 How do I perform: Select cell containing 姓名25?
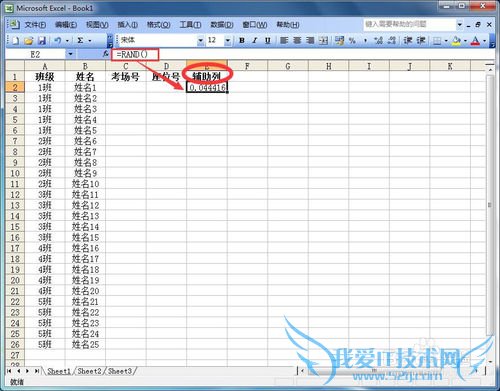pos(85,344)
